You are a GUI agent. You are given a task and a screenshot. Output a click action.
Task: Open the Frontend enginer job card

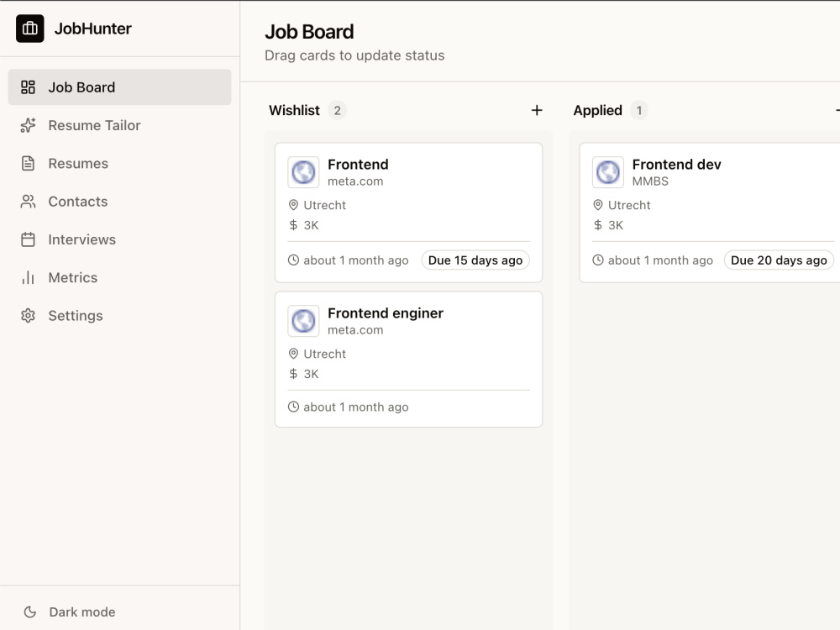[409, 360]
